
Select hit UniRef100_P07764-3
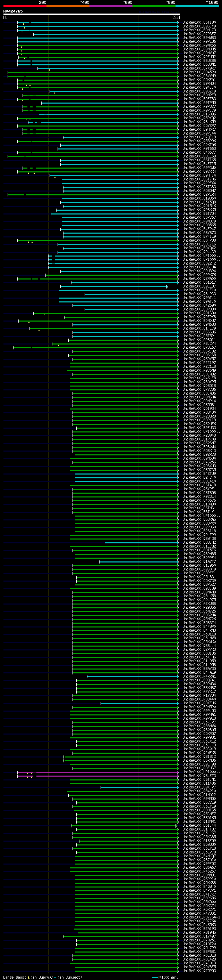coord(202,918)
